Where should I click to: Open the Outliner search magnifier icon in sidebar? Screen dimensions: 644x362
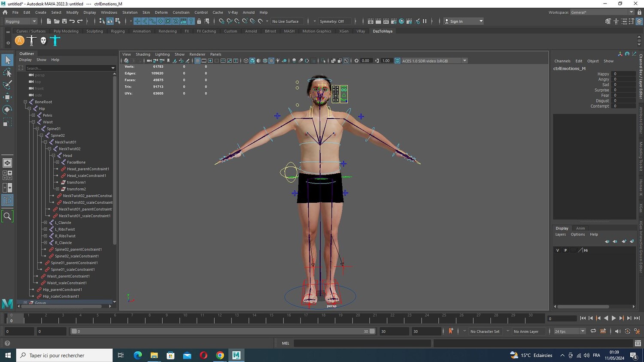point(7,216)
